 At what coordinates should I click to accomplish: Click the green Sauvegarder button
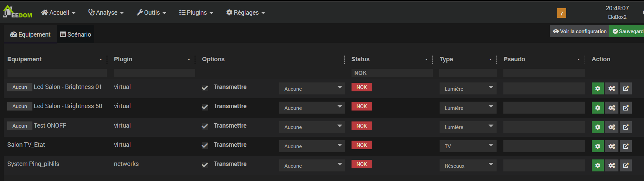coord(627,31)
